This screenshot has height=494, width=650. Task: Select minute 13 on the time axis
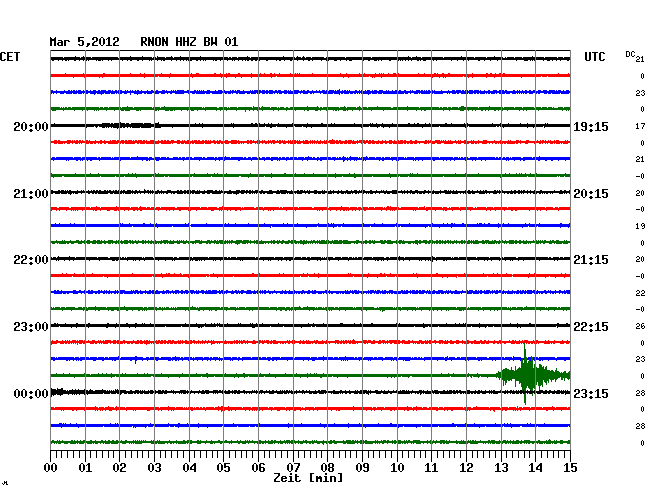click(x=501, y=467)
